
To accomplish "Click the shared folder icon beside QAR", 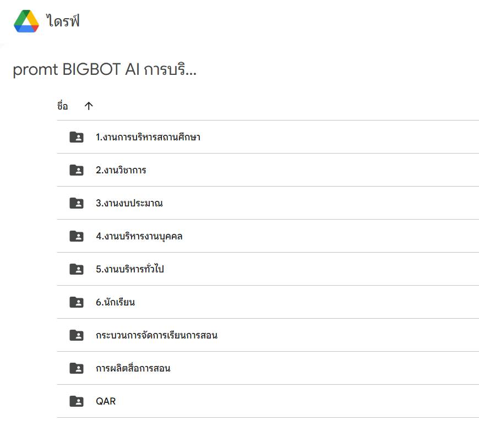I will tap(77, 401).
